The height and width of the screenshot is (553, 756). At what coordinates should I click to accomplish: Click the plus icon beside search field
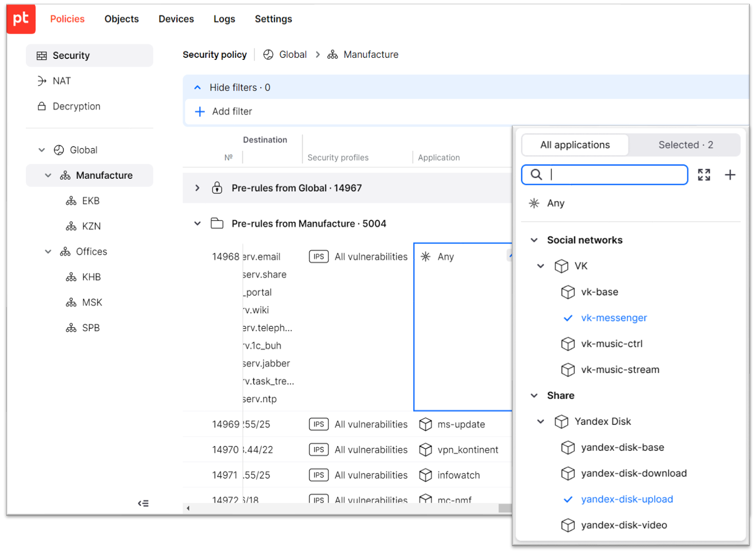(730, 175)
